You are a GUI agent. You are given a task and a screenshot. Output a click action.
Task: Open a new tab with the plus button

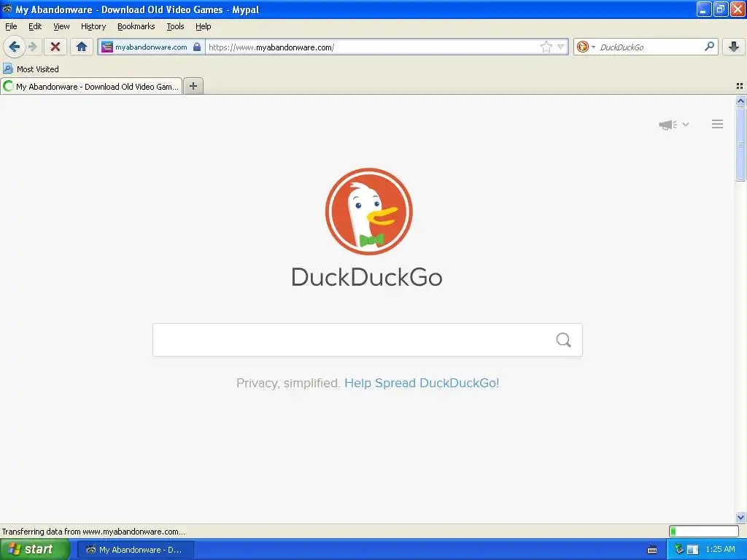click(x=193, y=86)
